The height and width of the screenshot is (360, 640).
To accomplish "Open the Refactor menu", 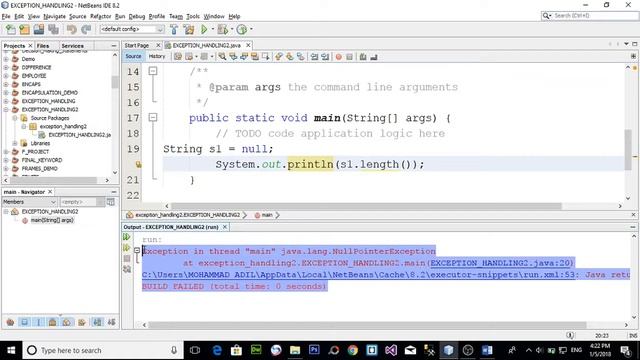I will (x=100, y=16).
